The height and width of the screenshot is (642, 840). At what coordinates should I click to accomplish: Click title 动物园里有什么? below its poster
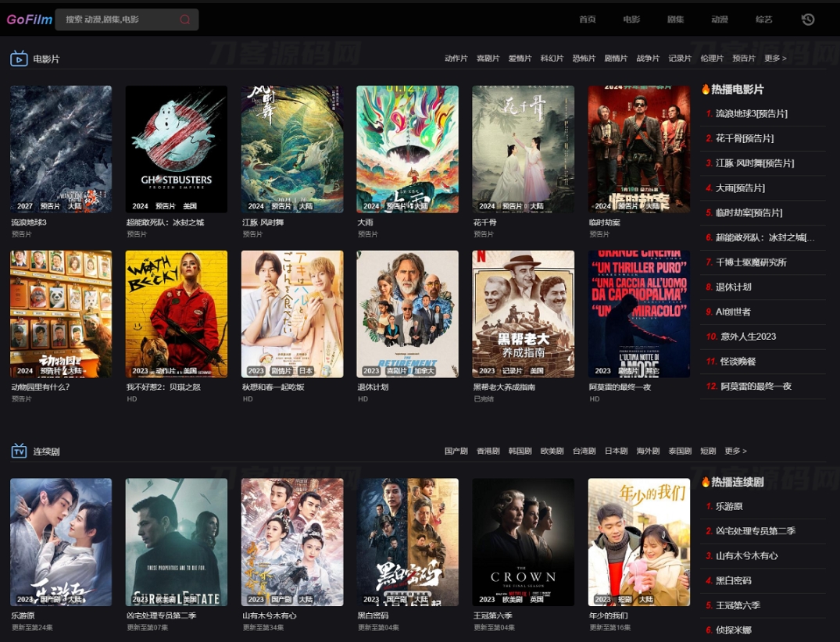pos(41,387)
